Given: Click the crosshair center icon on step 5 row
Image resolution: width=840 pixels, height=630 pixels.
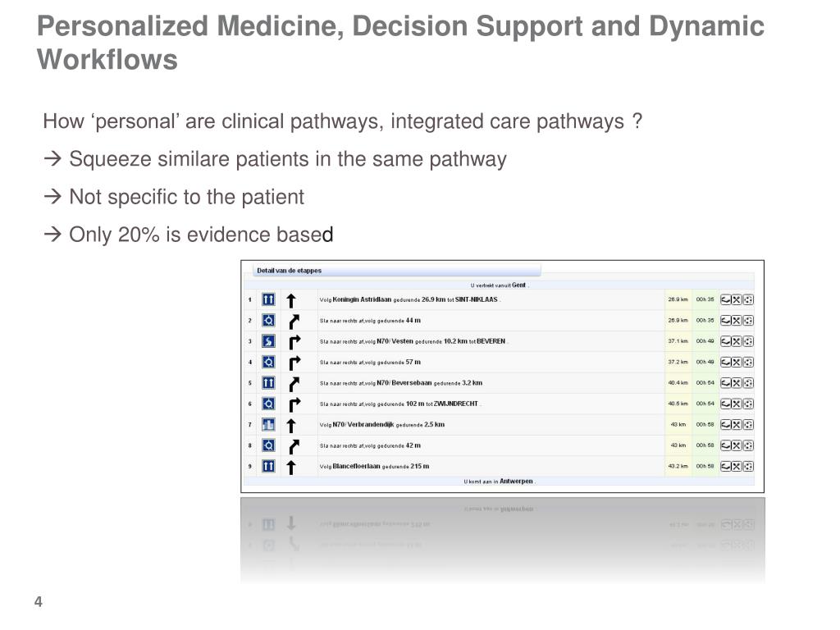Looking at the screenshot, I should 748,383.
